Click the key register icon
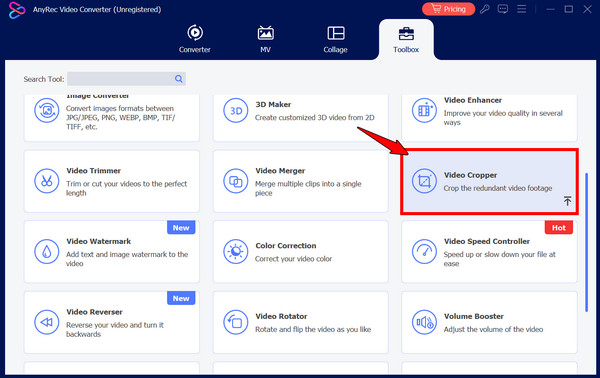 coord(485,9)
